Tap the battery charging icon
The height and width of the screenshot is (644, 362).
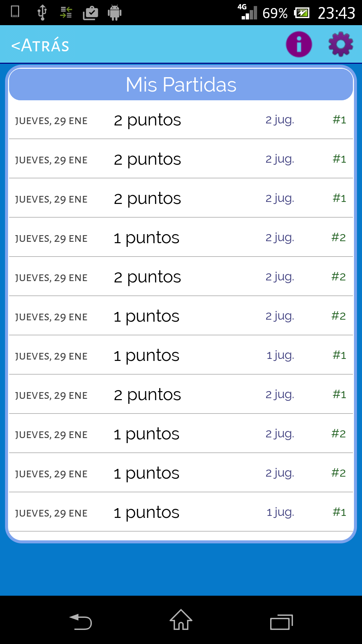tap(302, 13)
